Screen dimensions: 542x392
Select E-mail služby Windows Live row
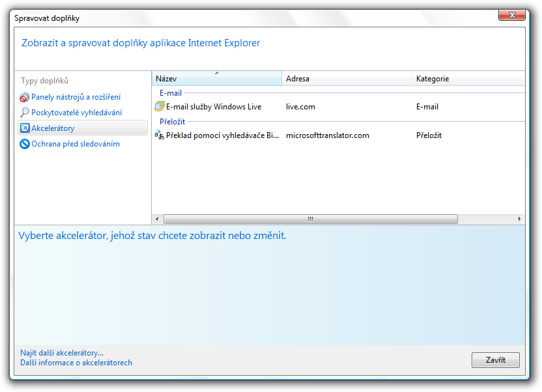[x=338, y=107]
